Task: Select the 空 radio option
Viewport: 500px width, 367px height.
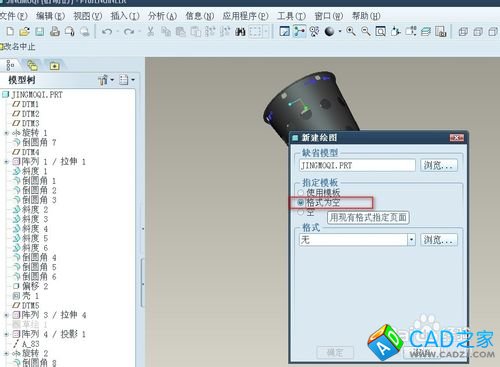Action: pos(300,212)
